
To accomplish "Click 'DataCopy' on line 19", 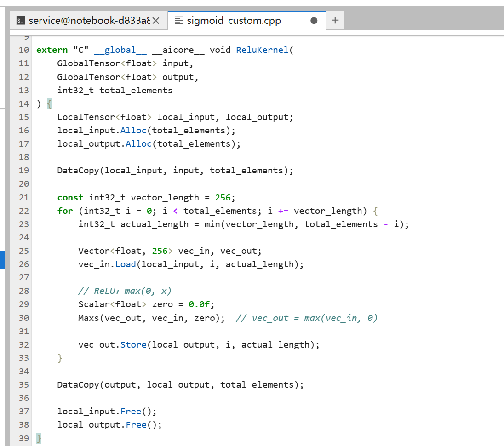I will point(78,171).
